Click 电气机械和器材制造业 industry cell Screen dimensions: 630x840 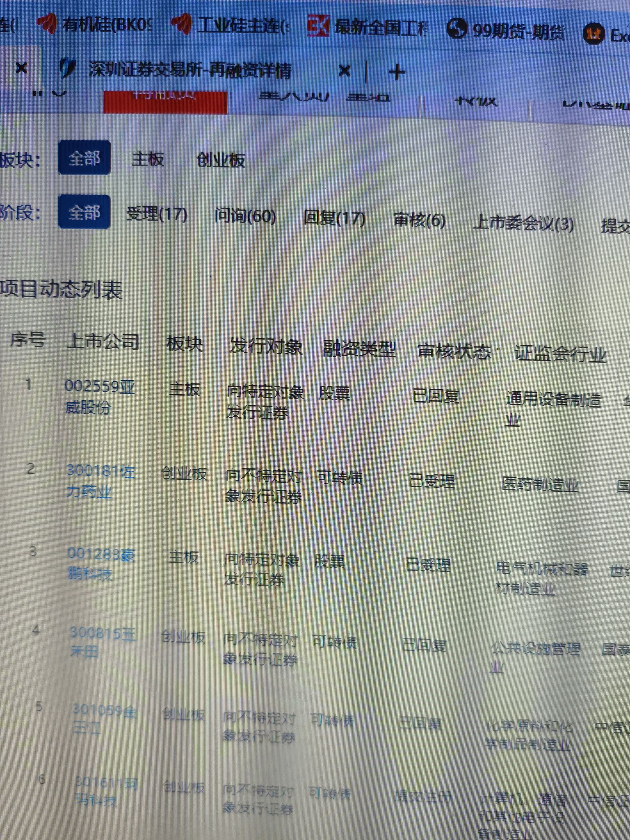(x=541, y=578)
